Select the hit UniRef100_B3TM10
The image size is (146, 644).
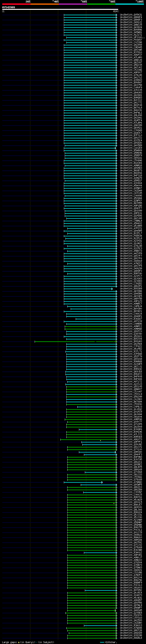click(131, 52)
